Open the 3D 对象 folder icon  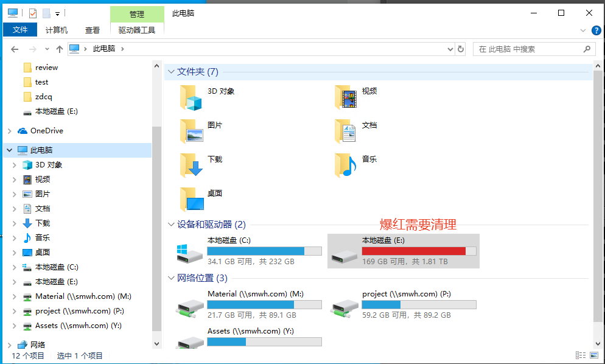click(191, 97)
